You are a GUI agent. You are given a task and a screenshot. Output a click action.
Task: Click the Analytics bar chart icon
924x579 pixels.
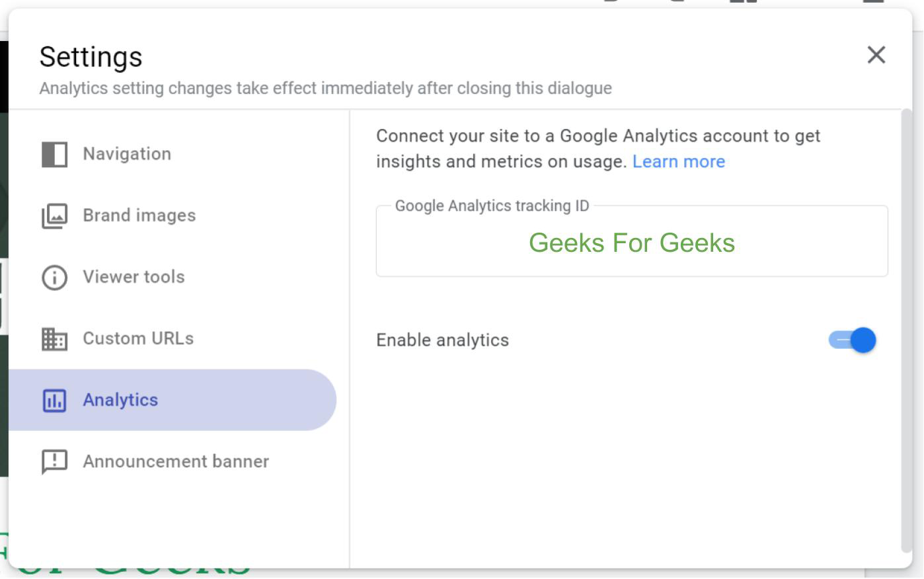pyautogui.click(x=54, y=401)
